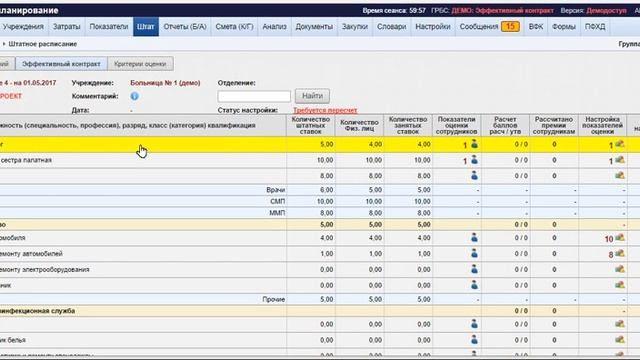The height and width of the screenshot is (360, 640).
Task: Click Количество занятых ставок column header
Action: click(x=408, y=125)
